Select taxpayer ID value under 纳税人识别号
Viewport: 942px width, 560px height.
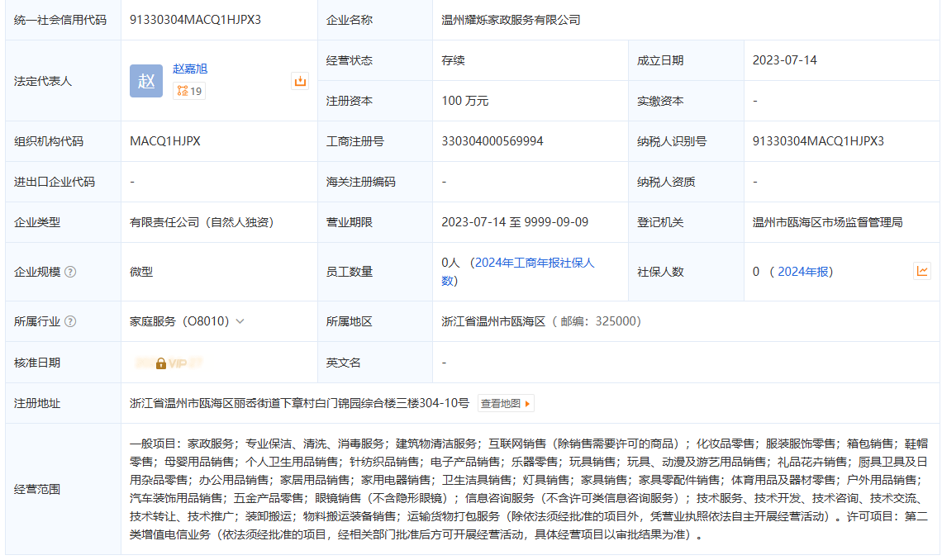[818, 141]
